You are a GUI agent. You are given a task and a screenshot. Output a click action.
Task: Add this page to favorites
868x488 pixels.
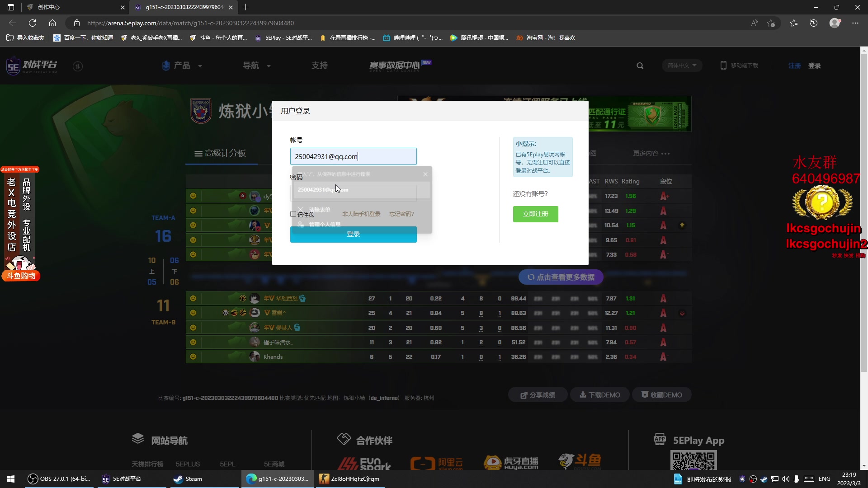tap(771, 23)
